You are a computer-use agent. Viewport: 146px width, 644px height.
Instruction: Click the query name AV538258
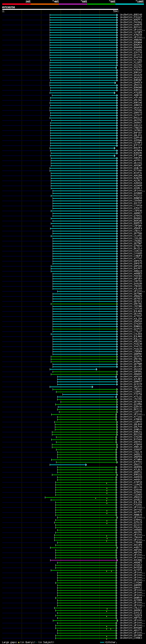pyautogui.click(x=8, y=8)
